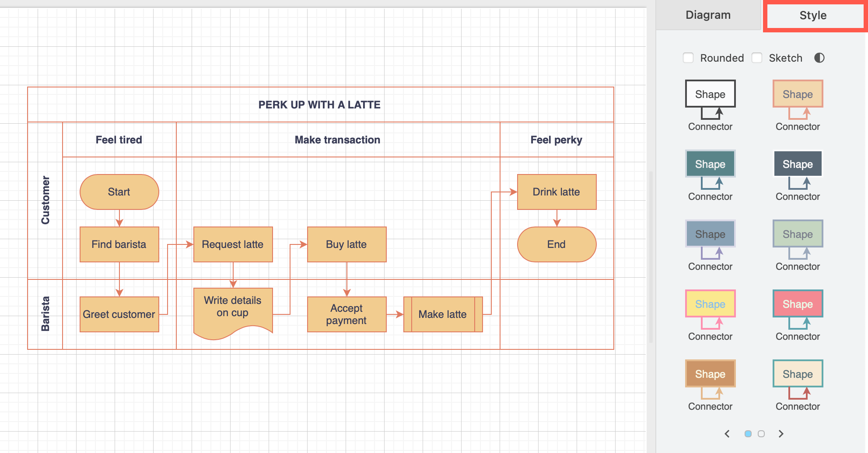Select the Start terminator shape
Screen dimensions: 868x453
tap(119, 192)
